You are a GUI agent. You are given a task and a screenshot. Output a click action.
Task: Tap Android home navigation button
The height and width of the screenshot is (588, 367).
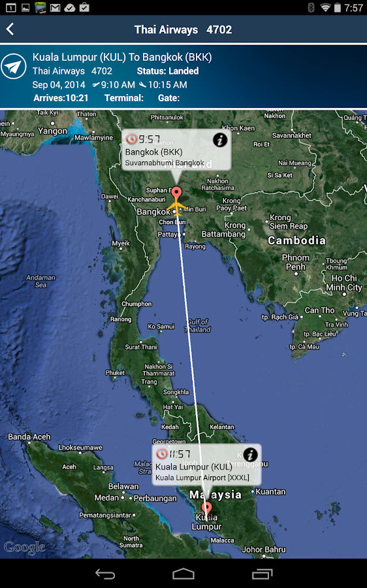[183, 574]
